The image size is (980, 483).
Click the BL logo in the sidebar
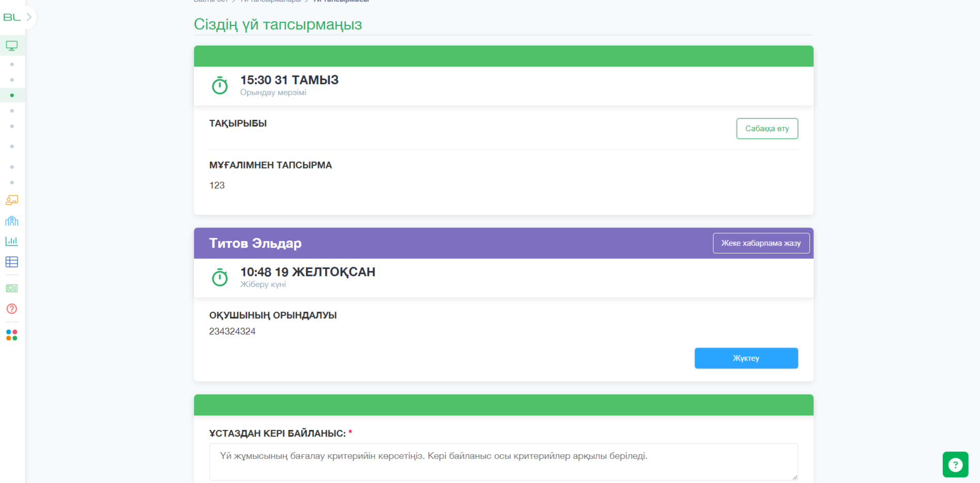coord(12,18)
